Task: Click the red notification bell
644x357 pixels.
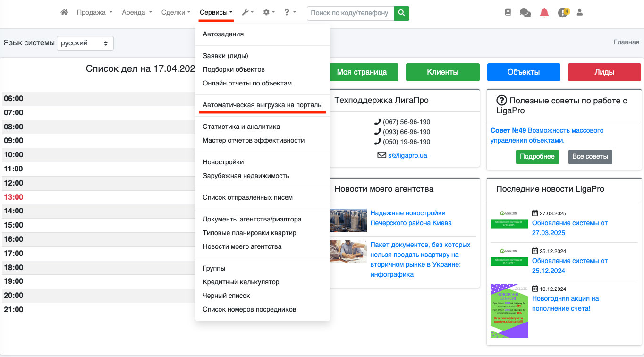Action: pos(544,13)
